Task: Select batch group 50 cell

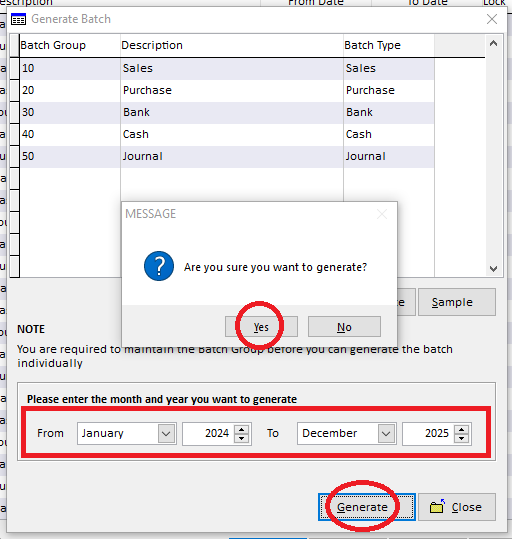Action: (x=70, y=156)
